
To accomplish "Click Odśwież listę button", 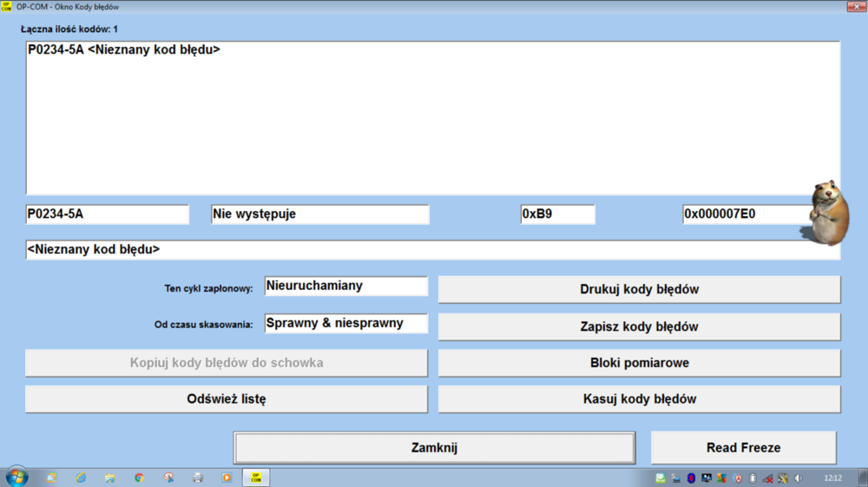I will click(227, 399).
